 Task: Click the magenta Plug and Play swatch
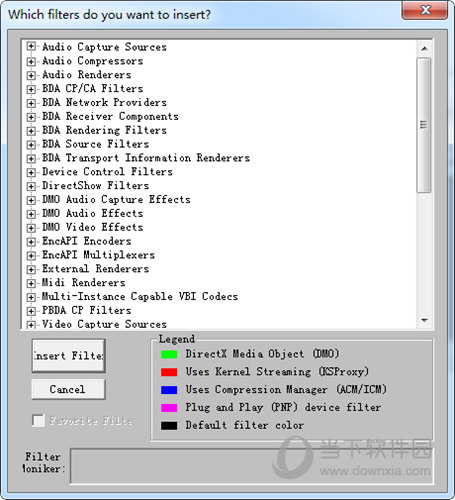click(169, 408)
